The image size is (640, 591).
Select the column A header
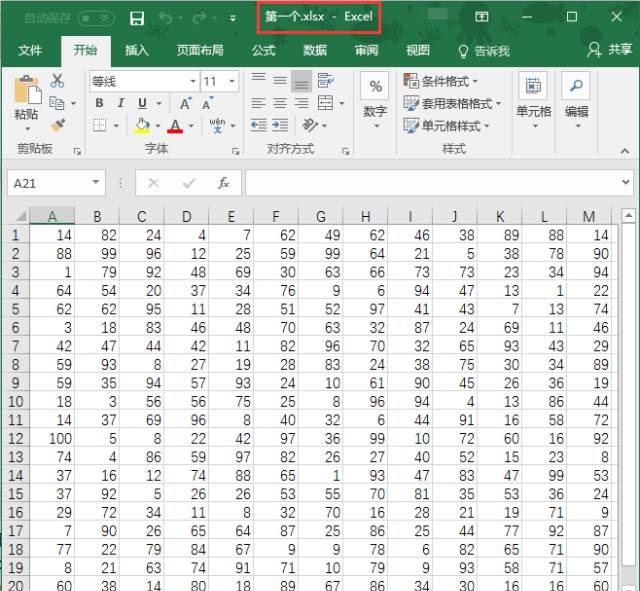[x=52, y=216]
